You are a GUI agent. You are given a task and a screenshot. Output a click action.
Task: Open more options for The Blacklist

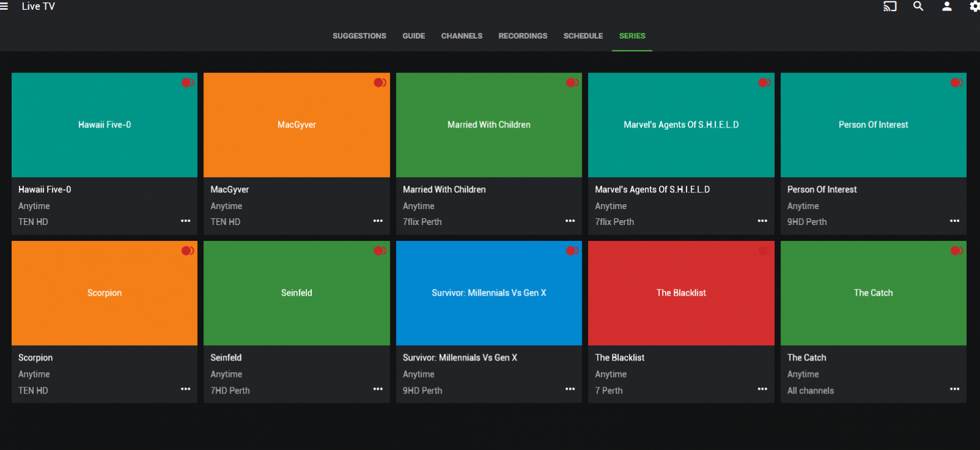(763, 389)
